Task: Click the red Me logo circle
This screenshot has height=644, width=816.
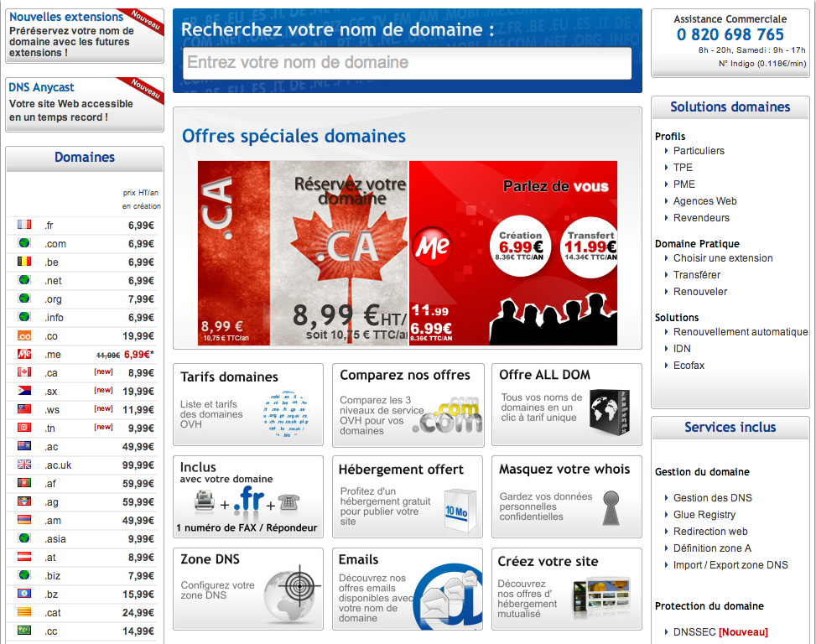Action: (x=433, y=246)
